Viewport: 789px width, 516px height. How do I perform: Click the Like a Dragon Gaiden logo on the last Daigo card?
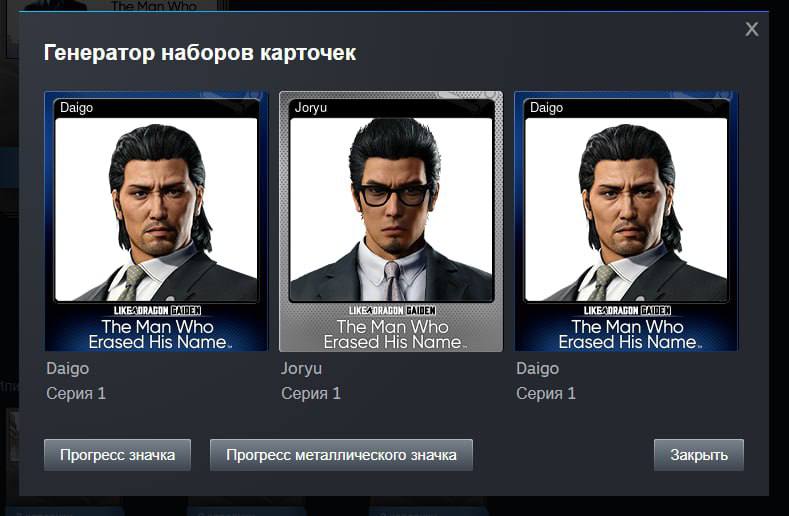(627, 310)
